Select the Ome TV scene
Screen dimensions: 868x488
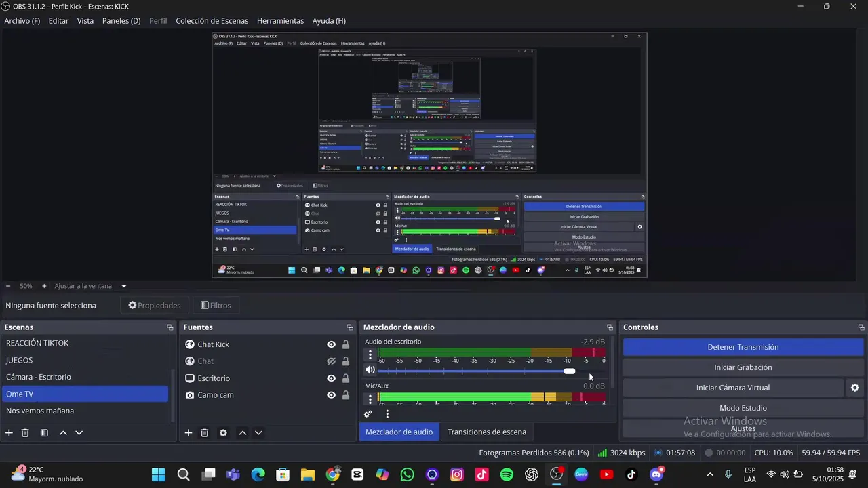tap(85, 394)
